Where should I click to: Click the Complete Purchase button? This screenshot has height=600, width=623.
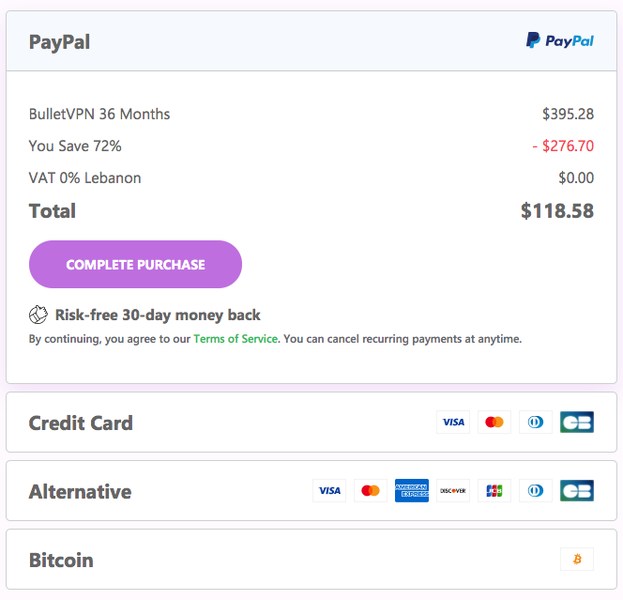tap(135, 264)
